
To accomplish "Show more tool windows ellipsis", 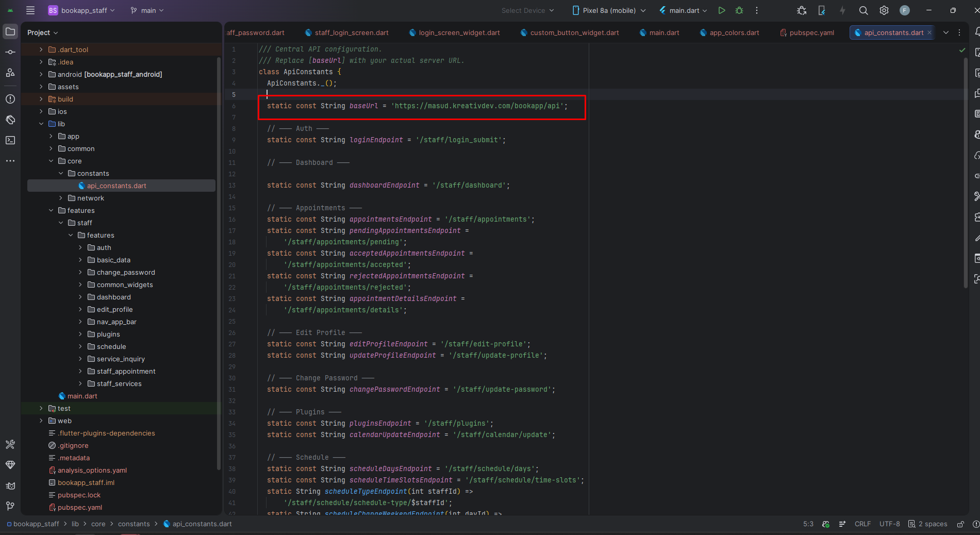I will click(10, 161).
